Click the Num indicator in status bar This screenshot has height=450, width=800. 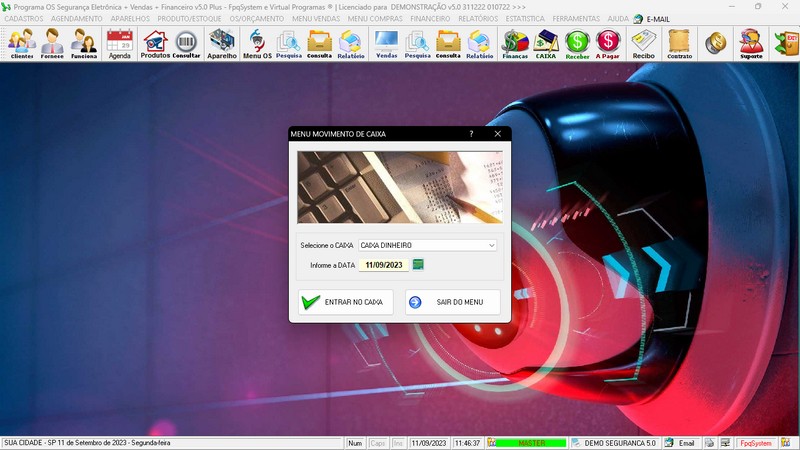coord(355,443)
